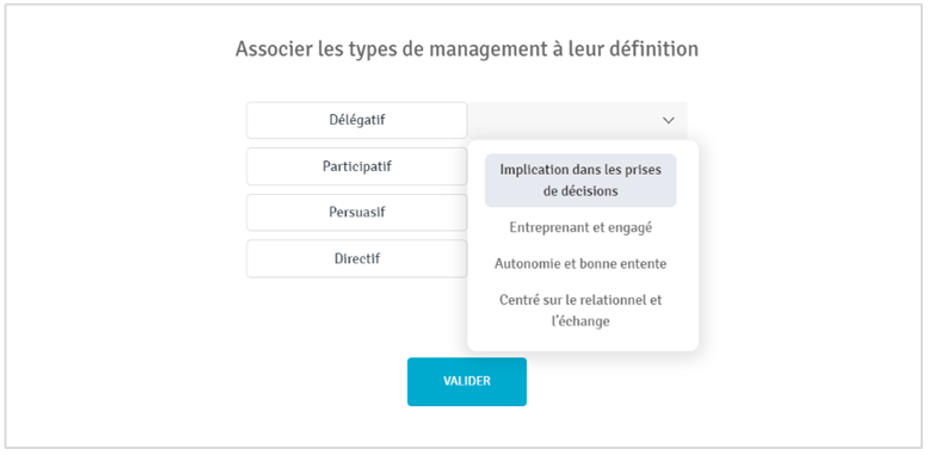The height and width of the screenshot is (455, 932).
Task: Open the empty Délégatif definition combo box
Action: [577, 120]
